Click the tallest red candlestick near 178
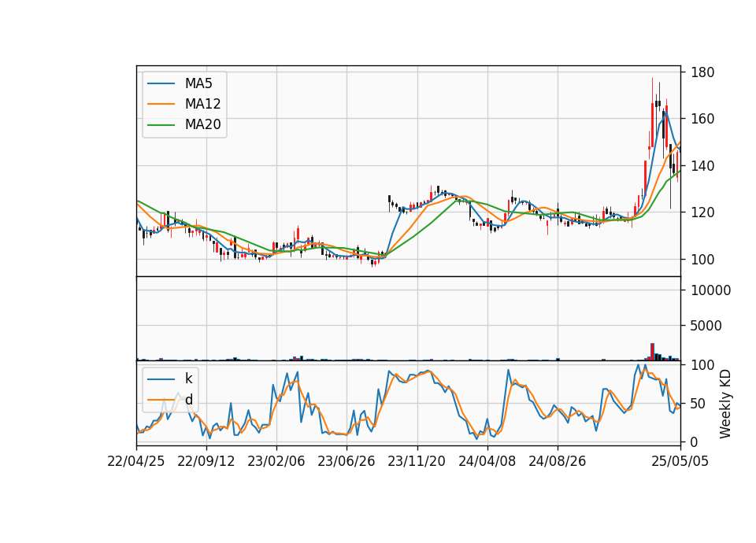Screen dimensions: 756x543 coord(652,113)
